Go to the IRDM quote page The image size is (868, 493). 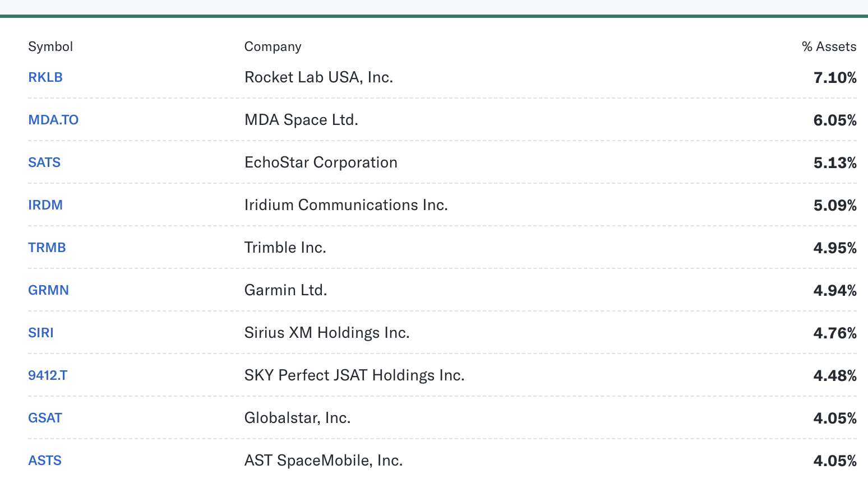[x=45, y=205]
